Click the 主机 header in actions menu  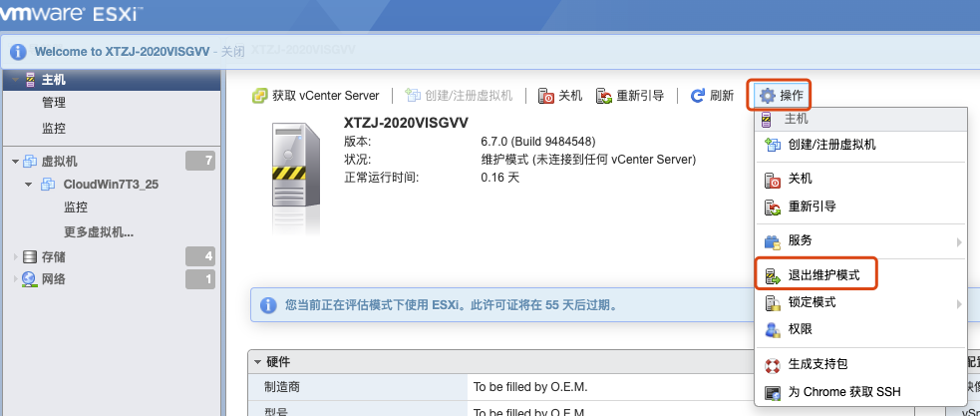tap(861, 119)
